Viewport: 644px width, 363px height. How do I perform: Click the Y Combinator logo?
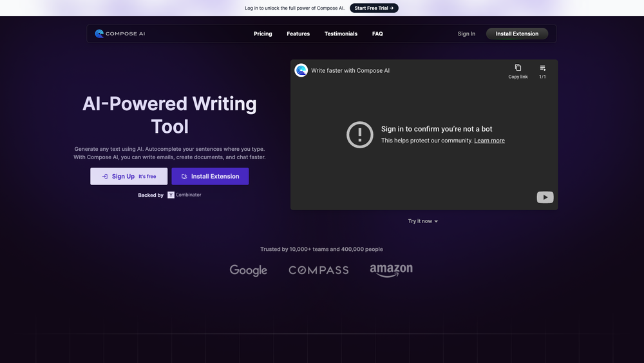[x=184, y=195]
